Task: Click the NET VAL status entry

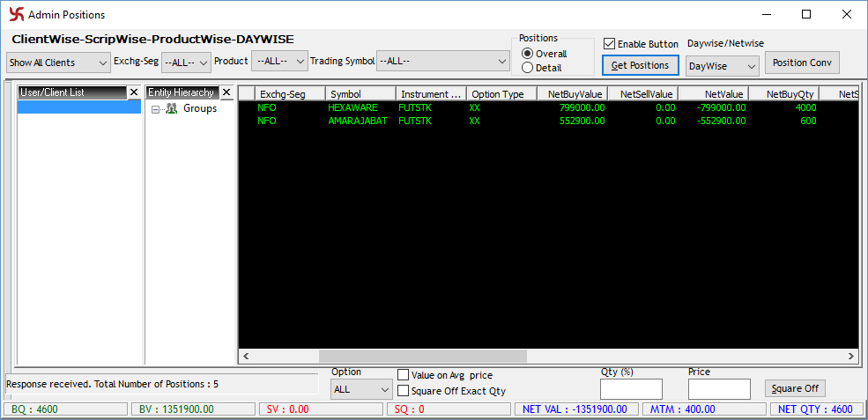Action: 576,409
